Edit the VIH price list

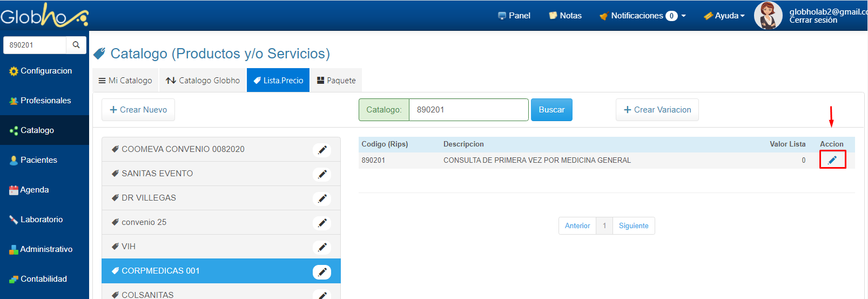(x=322, y=247)
